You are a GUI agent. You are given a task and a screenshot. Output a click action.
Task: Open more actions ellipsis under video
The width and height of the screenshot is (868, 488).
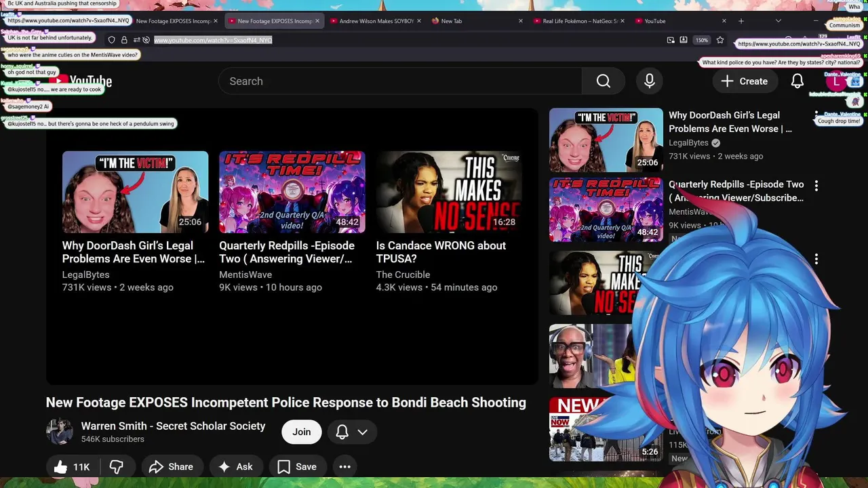(344, 467)
